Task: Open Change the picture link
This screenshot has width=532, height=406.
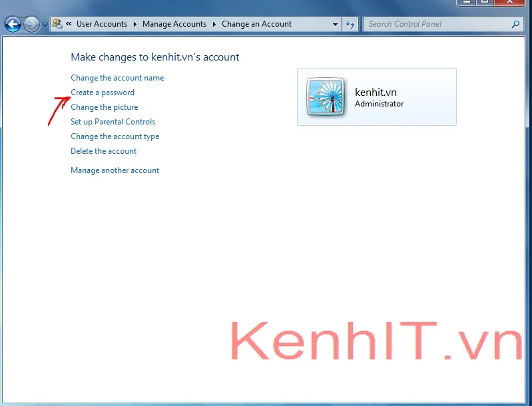Action: click(x=105, y=107)
